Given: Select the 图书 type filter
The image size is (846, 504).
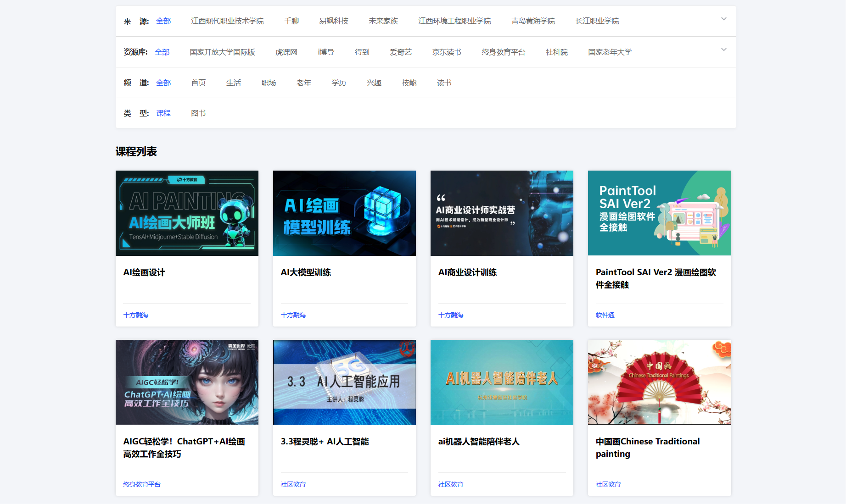Looking at the screenshot, I should (x=198, y=113).
